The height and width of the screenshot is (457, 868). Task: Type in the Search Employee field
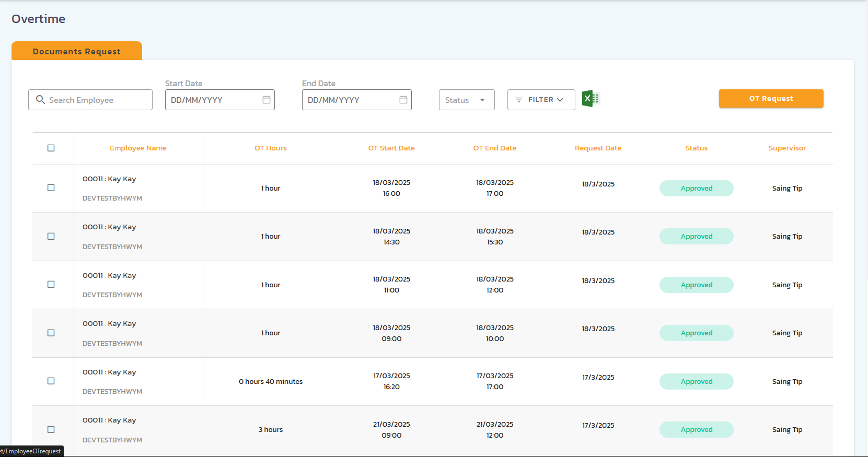point(97,100)
